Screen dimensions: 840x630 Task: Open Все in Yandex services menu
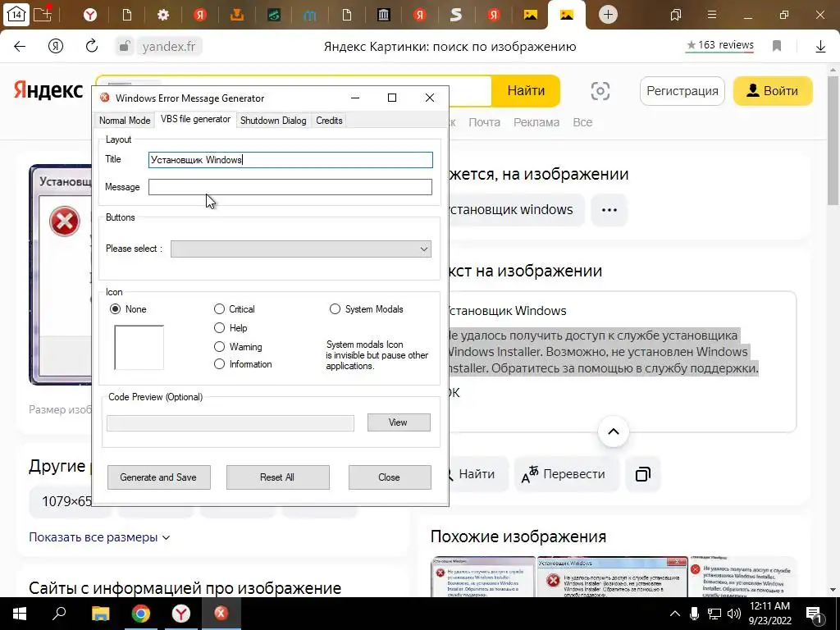582,123
